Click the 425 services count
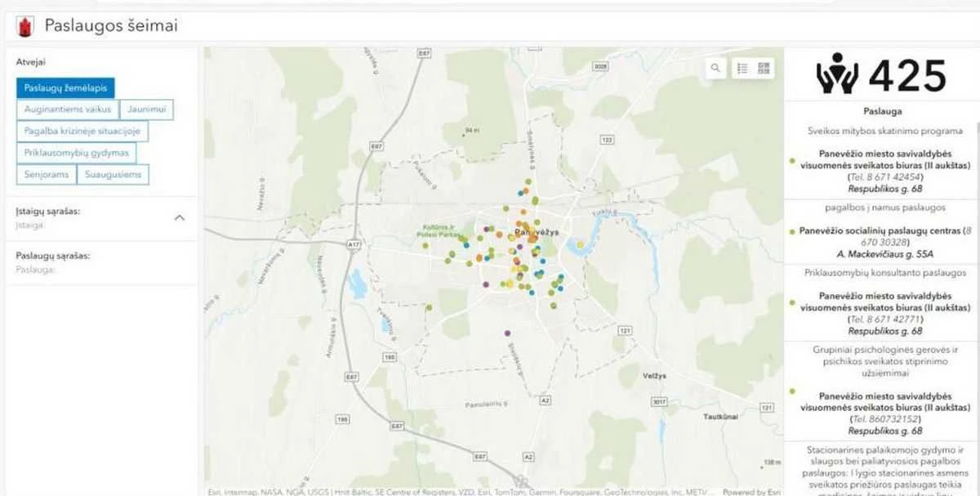This screenshot has width=980, height=496. (x=906, y=75)
